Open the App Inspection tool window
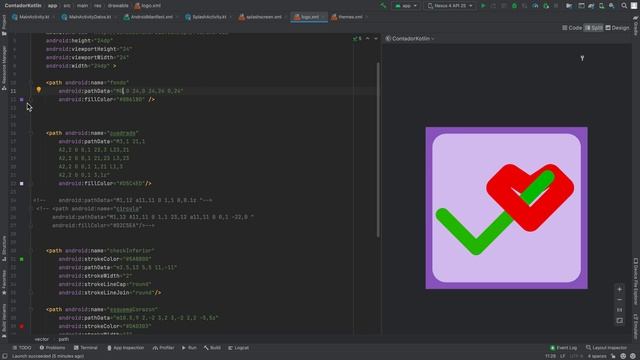 [x=126, y=348]
